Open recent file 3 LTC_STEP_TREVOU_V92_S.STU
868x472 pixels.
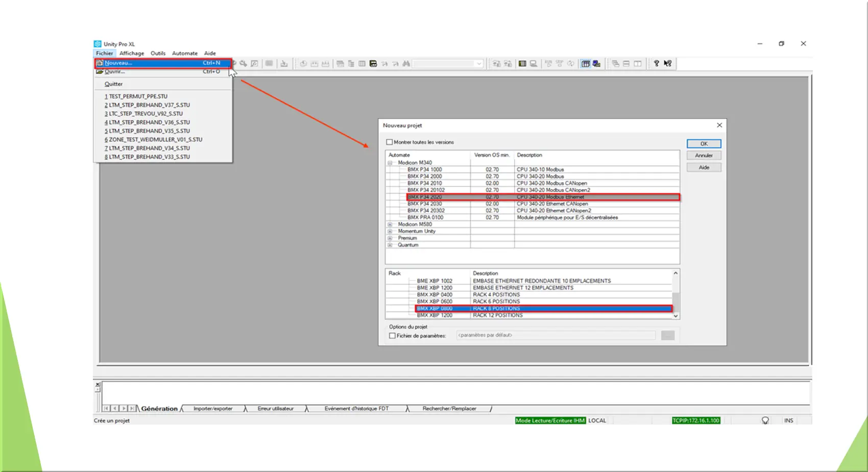(x=163, y=113)
